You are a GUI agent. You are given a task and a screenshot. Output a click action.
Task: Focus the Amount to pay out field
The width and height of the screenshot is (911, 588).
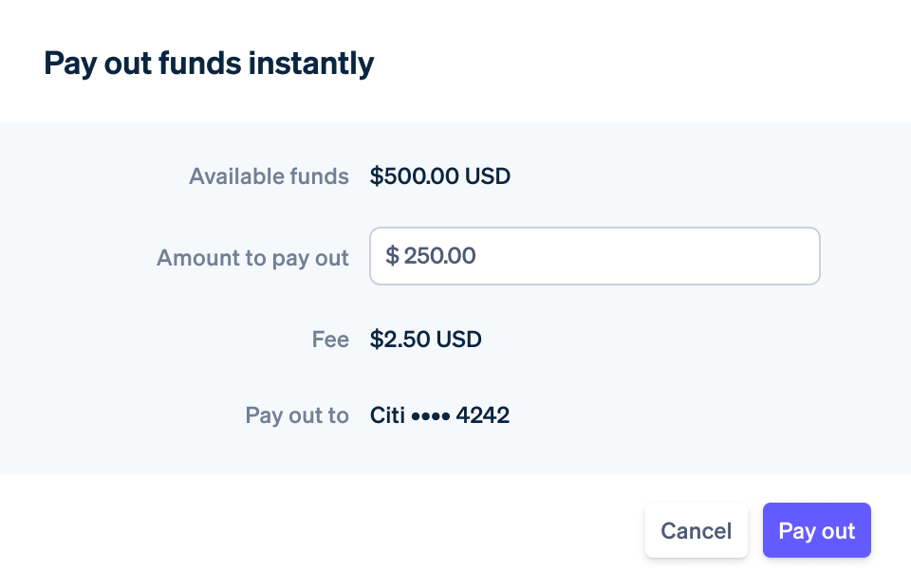coord(594,256)
